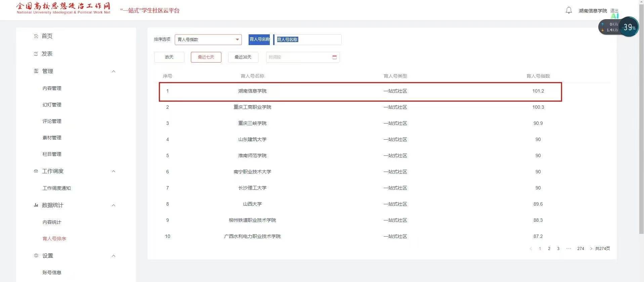The width and height of the screenshot is (644, 282).
Task: Click the edit icon beside 发表
Action: tap(36, 54)
